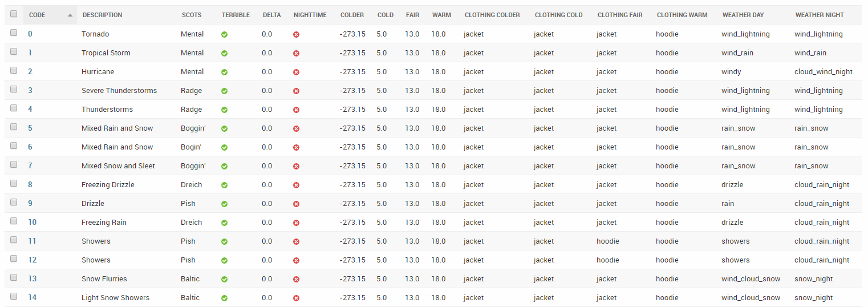
Task: Click green Terrible checkmark for Tornado row
Action: [x=225, y=34]
